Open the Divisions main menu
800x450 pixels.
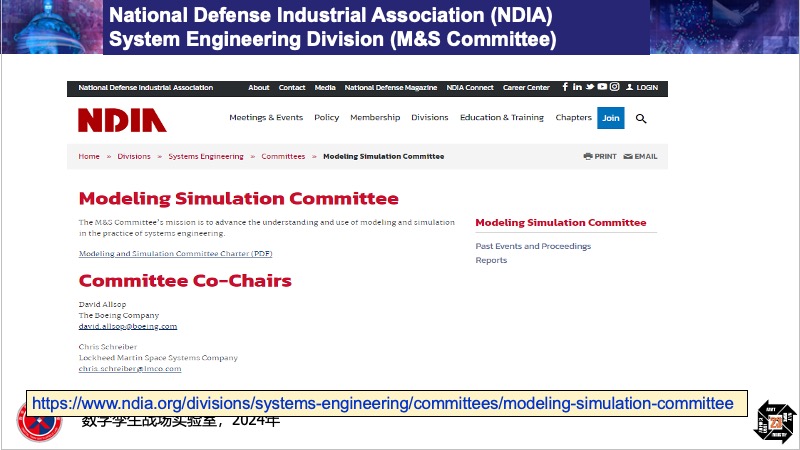tap(430, 117)
